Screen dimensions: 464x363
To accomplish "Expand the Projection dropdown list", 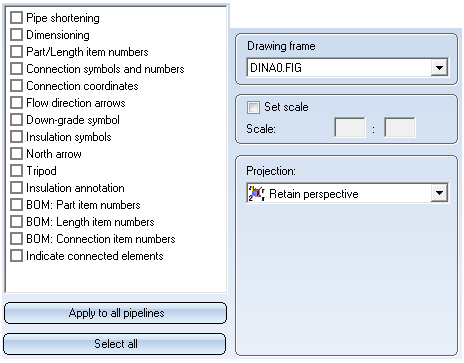I will [439, 193].
